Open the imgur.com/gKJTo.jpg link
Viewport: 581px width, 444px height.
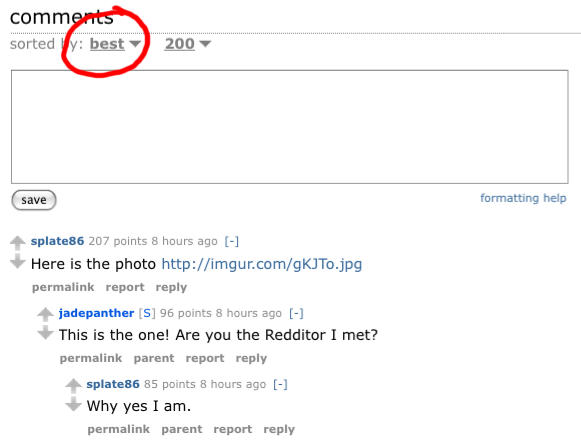[262, 264]
